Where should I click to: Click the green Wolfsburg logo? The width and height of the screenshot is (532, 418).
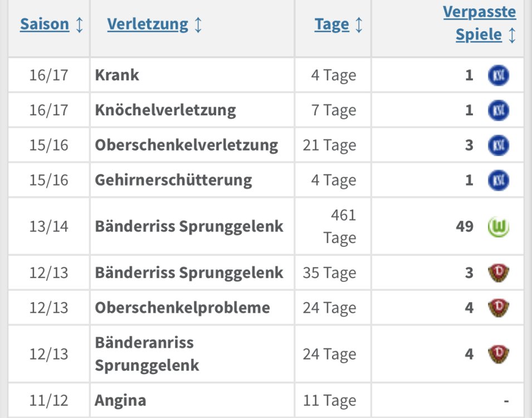(x=498, y=226)
